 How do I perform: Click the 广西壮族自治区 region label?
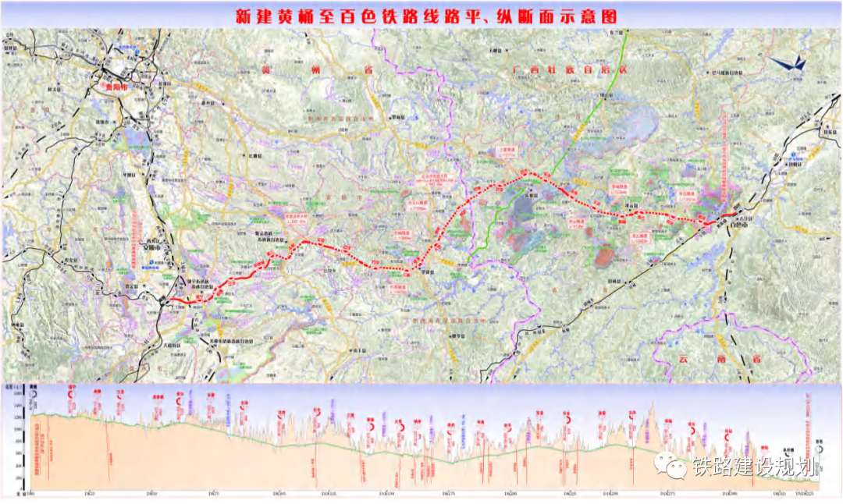pyautogui.click(x=570, y=69)
